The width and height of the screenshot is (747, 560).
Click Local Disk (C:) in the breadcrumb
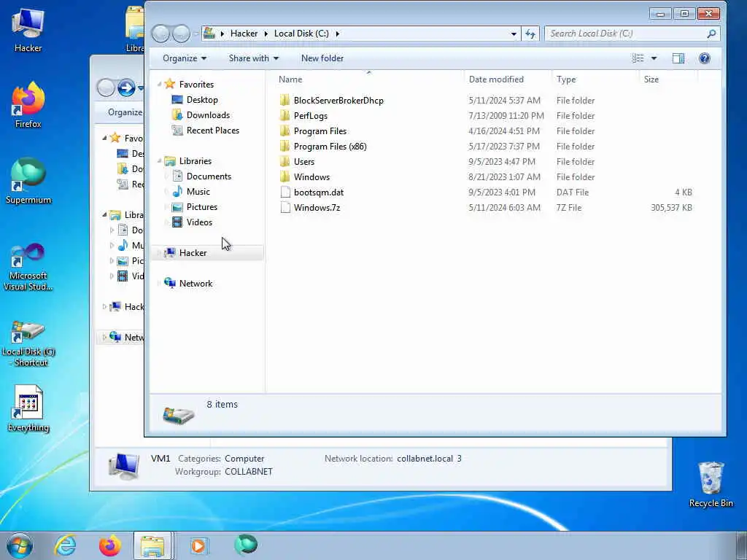(x=301, y=34)
